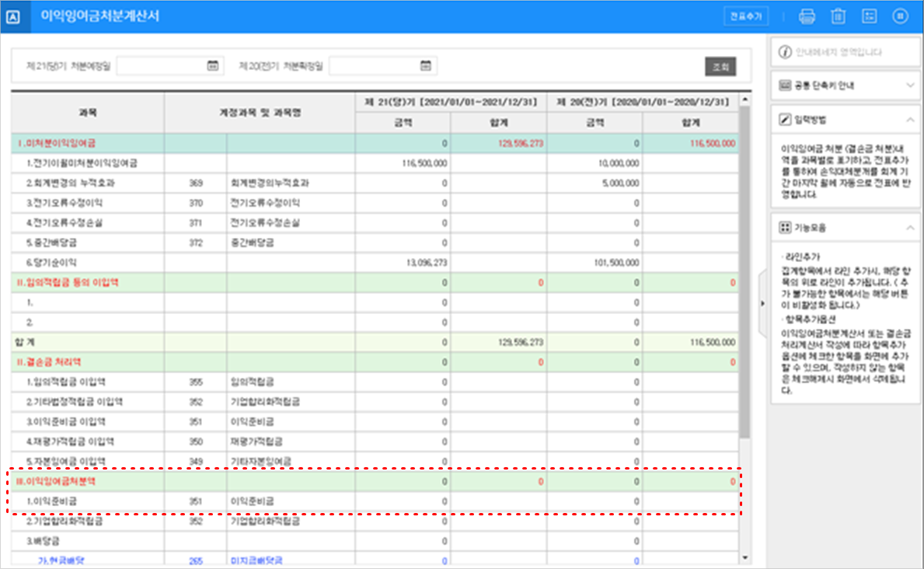The image size is (924, 569).
Task: Click the 조회 search button
Action: [720, 67]
